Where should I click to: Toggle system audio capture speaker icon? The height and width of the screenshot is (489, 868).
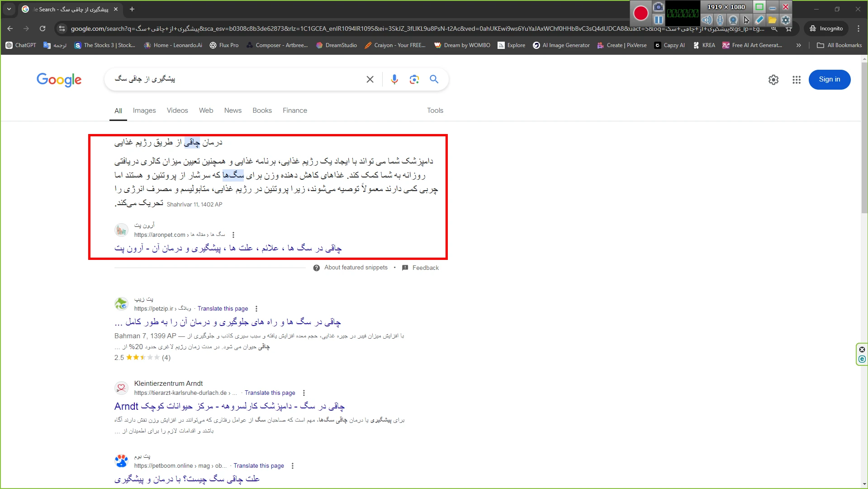(x=707, y=20)
